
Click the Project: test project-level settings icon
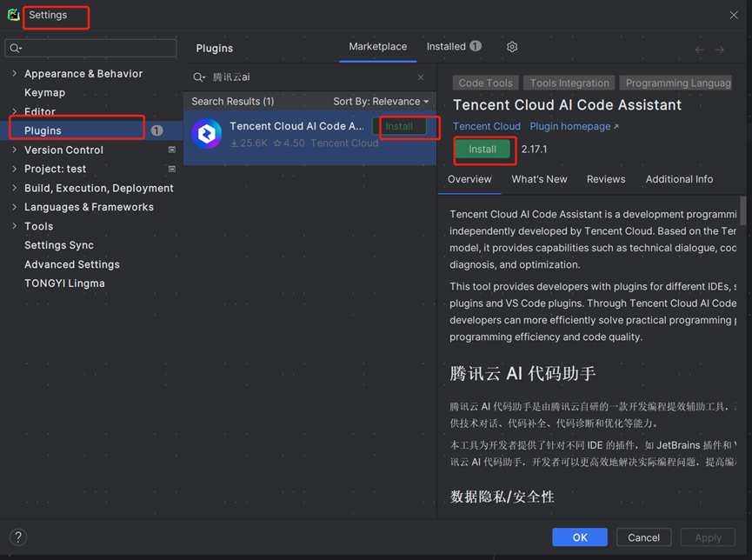[x=171, y=169]
